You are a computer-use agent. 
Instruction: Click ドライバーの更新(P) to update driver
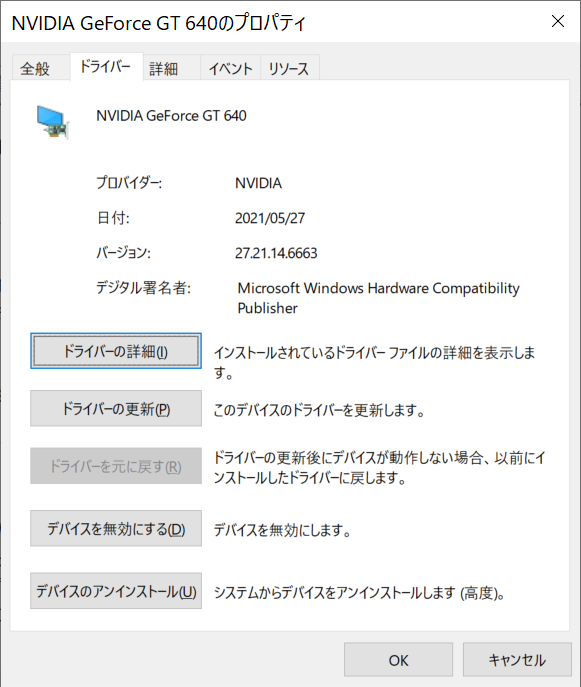coord(116,408)
